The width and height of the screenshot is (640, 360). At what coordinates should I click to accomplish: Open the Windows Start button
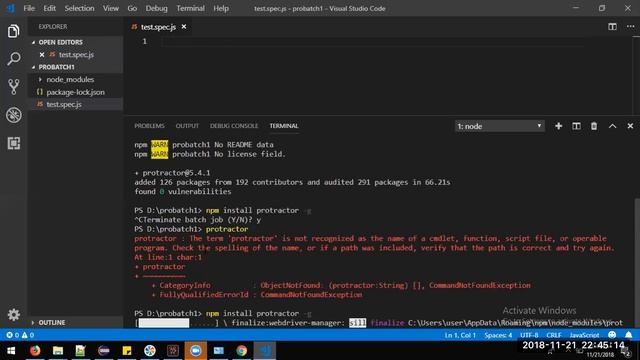[x=11, y=351]
